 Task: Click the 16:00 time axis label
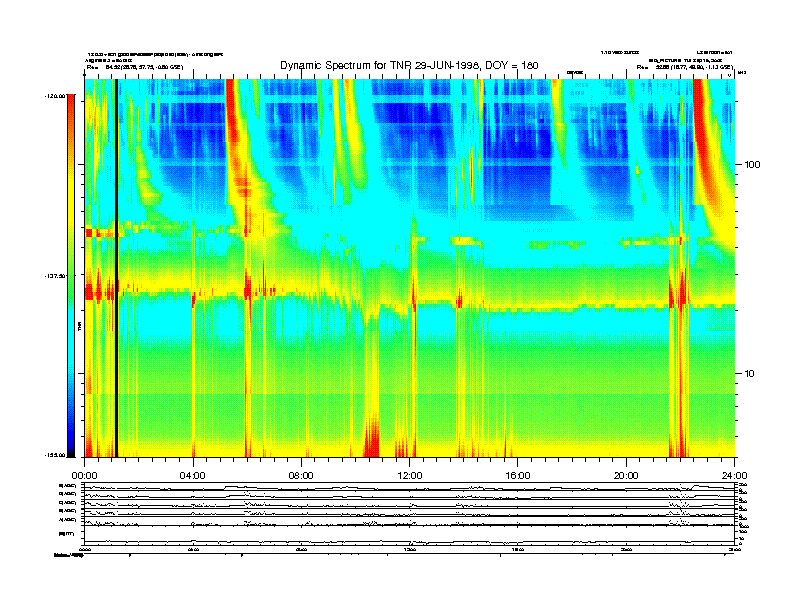point(518,476)
